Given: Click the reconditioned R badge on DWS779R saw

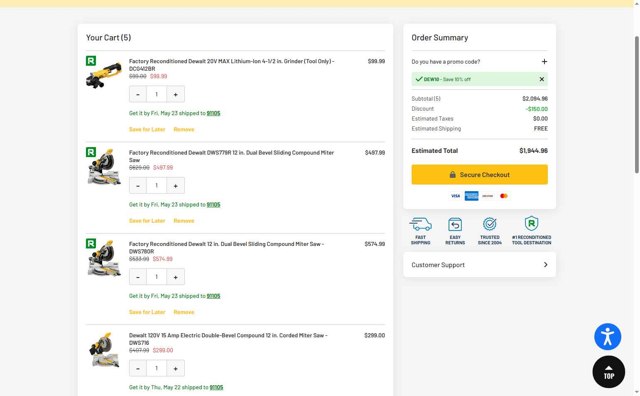Looking at the screenshot, I should pos(91,152).
